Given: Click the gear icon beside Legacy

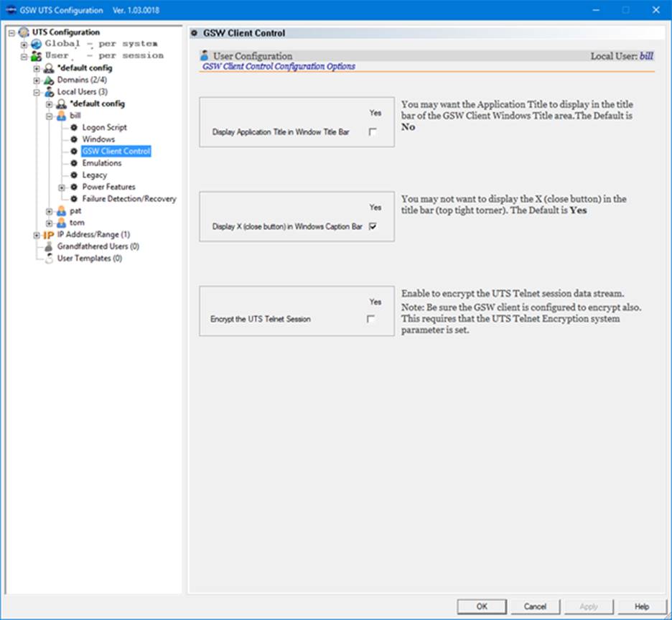Looking at the screenshot, I should tap(74, 175).
